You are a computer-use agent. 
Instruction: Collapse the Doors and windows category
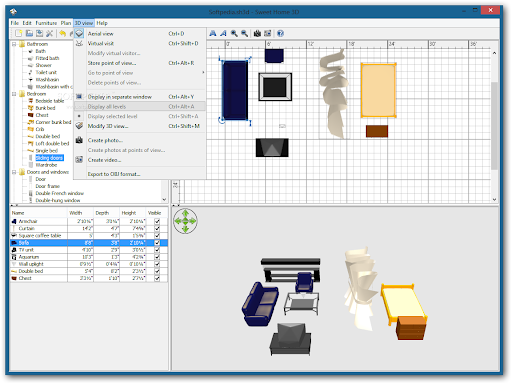(x=14, y=172)
